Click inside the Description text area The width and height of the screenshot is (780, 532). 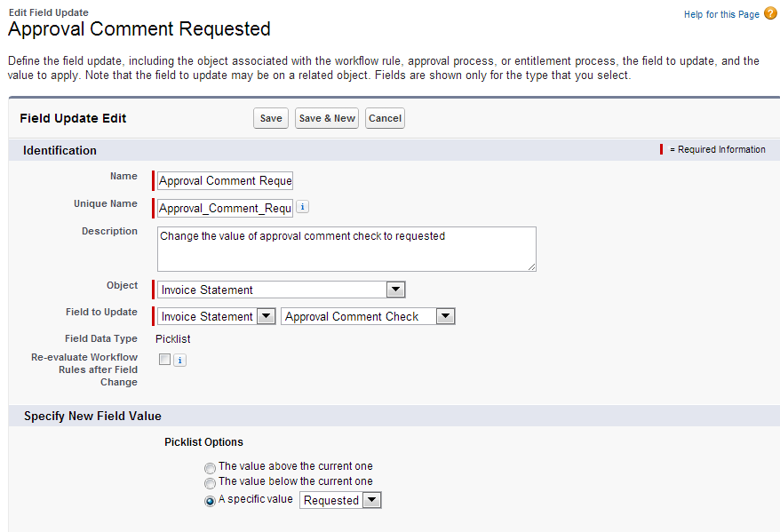point(346,249)
